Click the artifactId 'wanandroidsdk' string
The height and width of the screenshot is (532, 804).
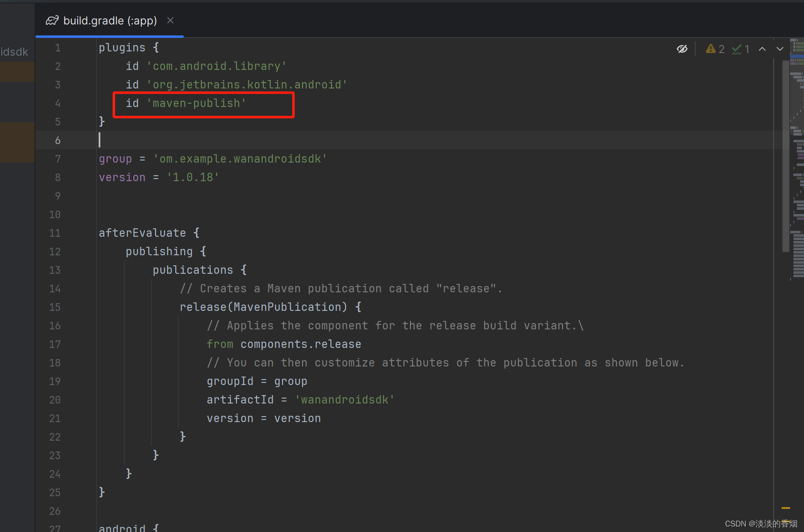(x=344, y=400)
